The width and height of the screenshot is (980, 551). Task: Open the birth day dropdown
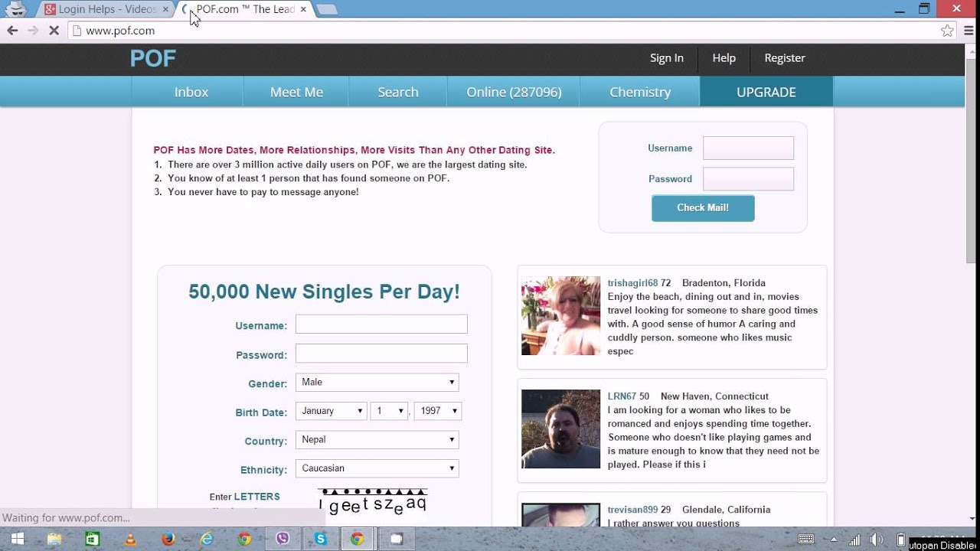tap(389, 411)
